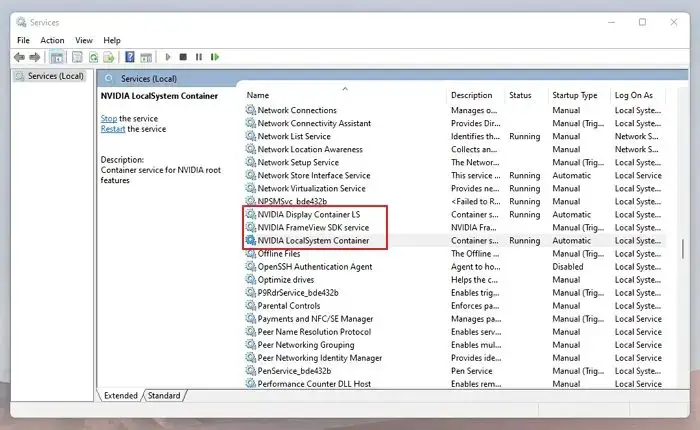Open the Action menu
The width and height of the screenshot is (700, 430).
(52, 40)
